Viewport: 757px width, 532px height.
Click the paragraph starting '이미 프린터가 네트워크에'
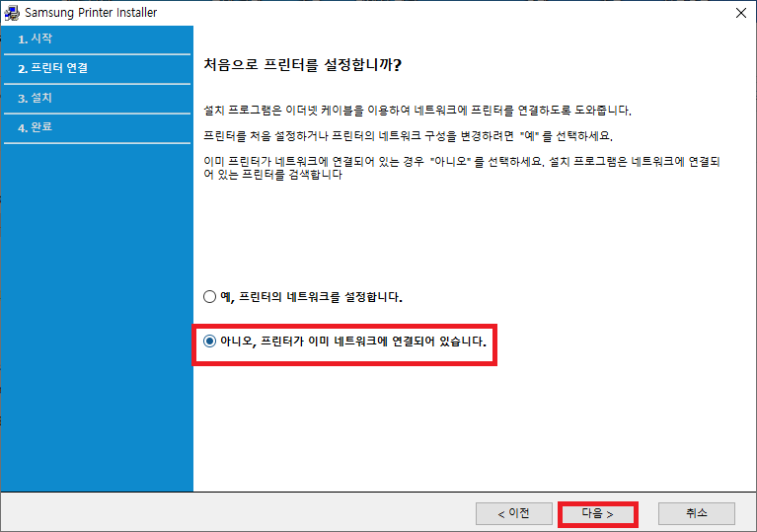[462, 168]
